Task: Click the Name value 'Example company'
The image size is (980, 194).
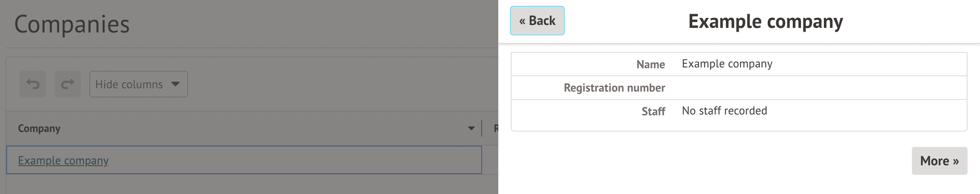Action: coord(727,64)
